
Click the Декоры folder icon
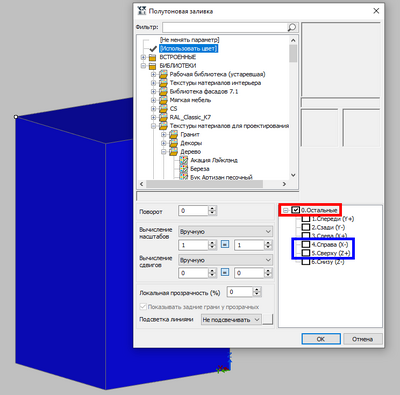(x=173, y=143)
